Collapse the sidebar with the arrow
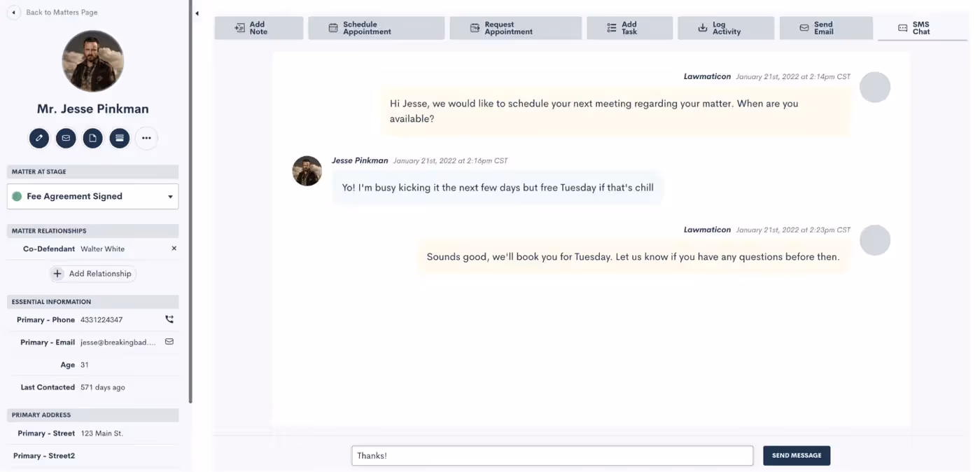Viewport: 980px width, 472px height. (x=197, y=13)
